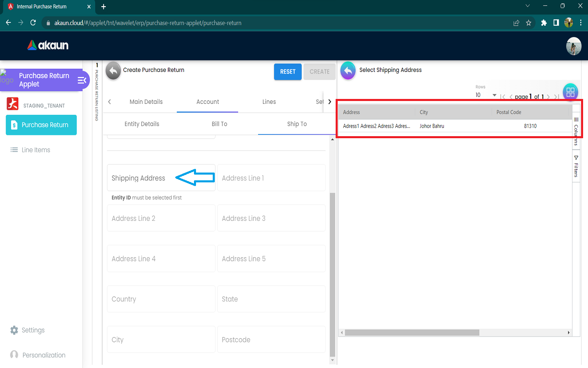Image resolution: width=588 pixels, height=368 pixels.
Task: Click the form's vertical scrollbar
Action: tap(332, 274)
